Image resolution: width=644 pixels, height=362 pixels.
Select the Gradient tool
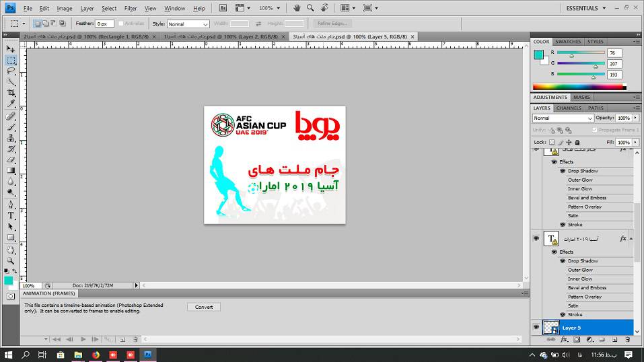11,170
